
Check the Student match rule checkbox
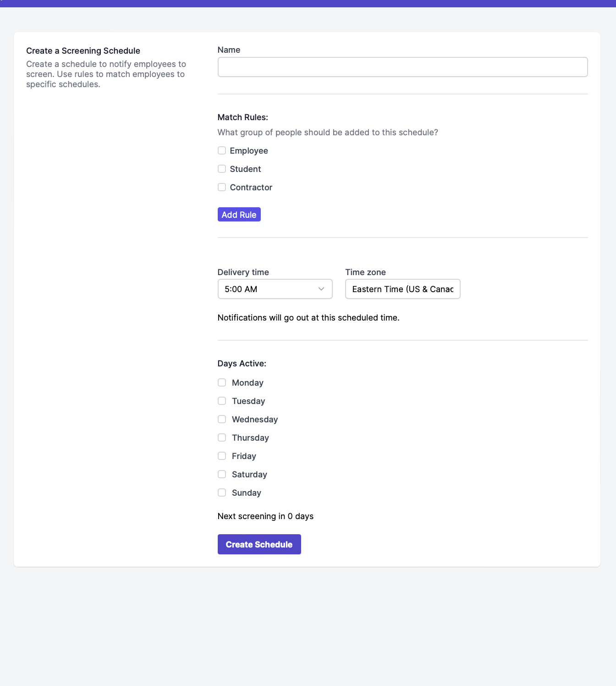pyautogui.click(x=222, y=169)
